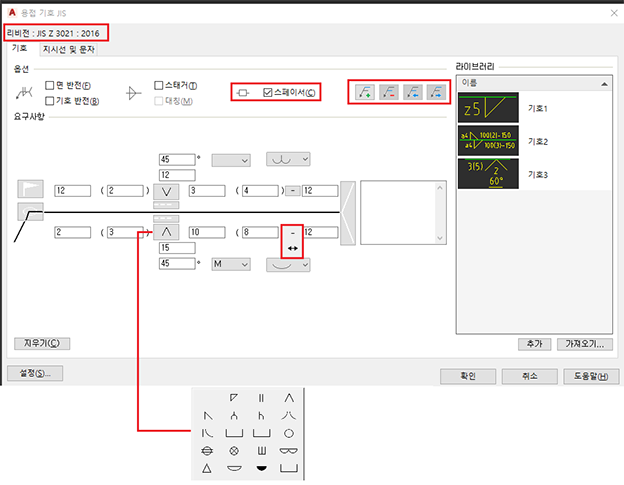The width and height of the screenshot is (624, 485).
Task: Click the add leader icon with green plus
Action: click(x=365, y=92)
